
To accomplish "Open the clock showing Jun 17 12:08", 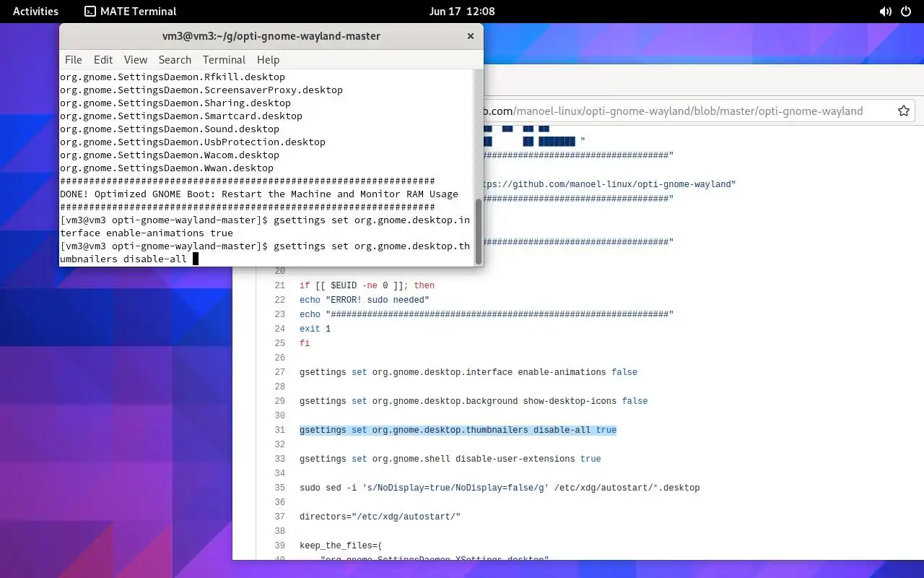I will click(x=462, y=11).
